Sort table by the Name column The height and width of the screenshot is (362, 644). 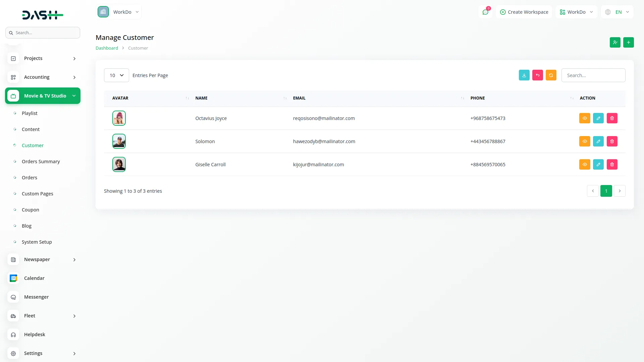[x=201, y=98]
